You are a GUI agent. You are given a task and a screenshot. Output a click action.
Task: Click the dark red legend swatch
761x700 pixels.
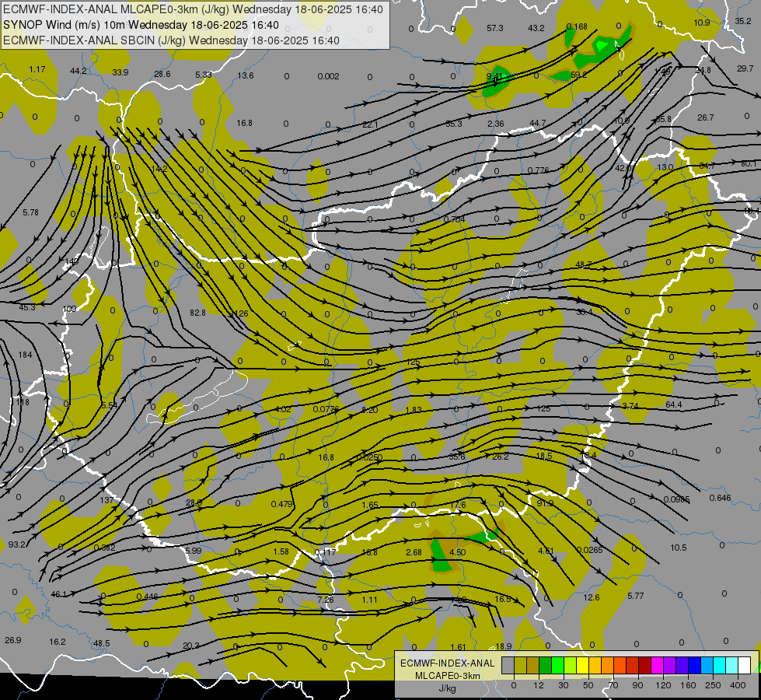[645, 665]
